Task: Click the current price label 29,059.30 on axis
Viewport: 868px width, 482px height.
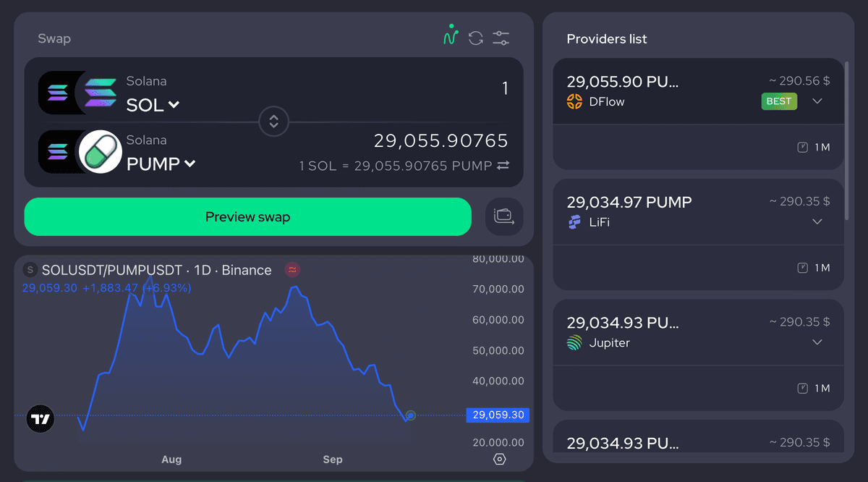Action: 498,415
